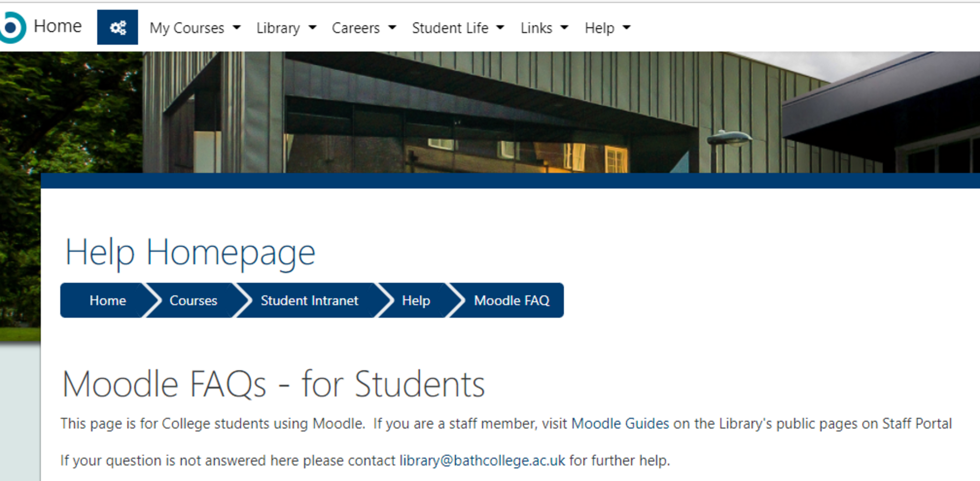Image resolution: width=980 pixels, height=481 pixels.
Task: Expand the Careers dropdown in navbar
Action: 364,28
